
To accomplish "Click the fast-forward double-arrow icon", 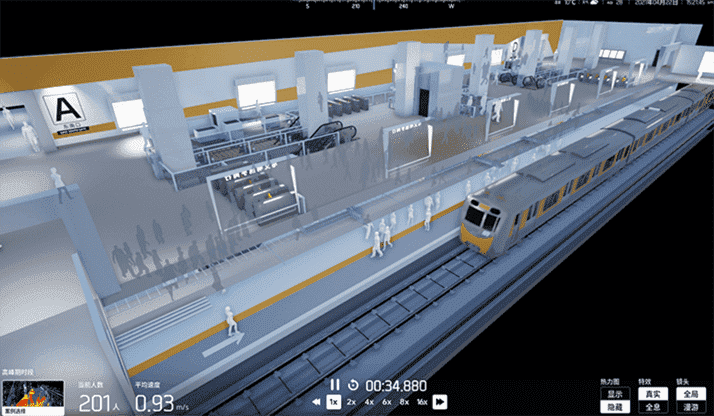I will [x=439, y=402].
